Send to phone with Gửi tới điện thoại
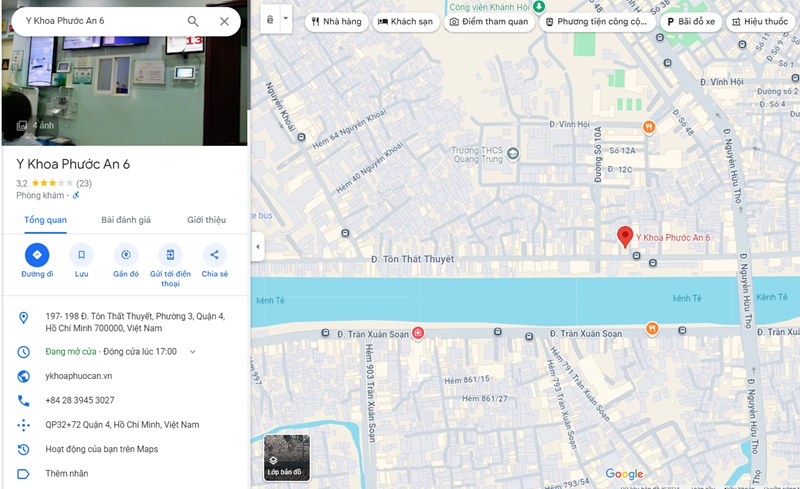 click(170, 255)
